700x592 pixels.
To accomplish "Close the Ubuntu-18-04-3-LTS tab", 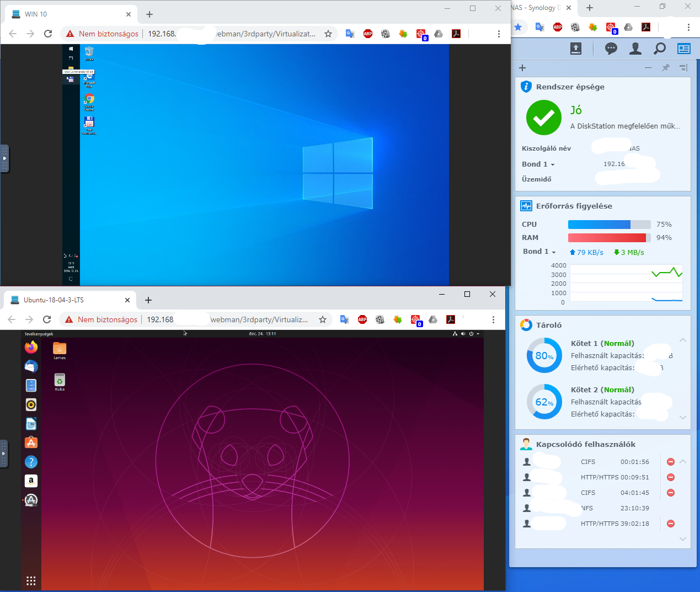I will [x=127, y=300].
